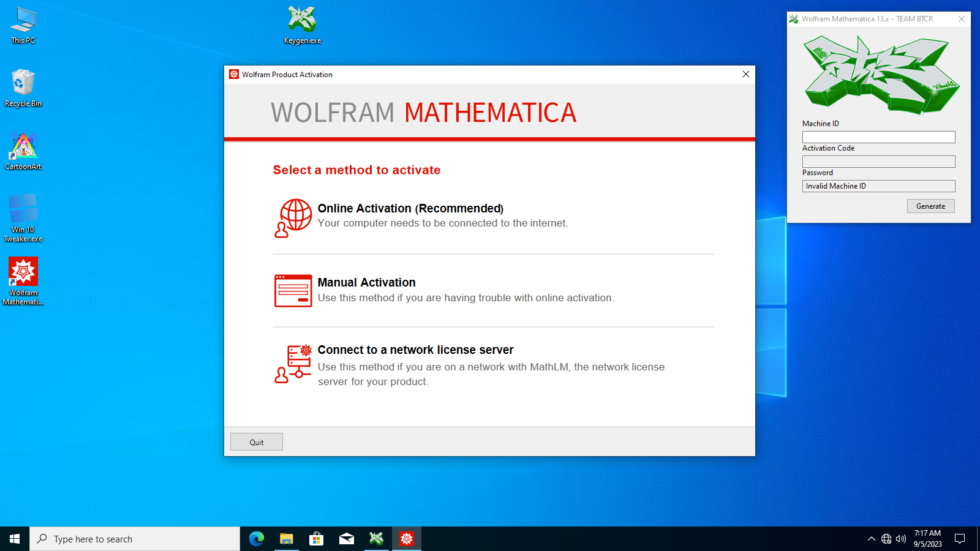Choose Connect to a network license server
980x551 pixels.
click(415, 350)
